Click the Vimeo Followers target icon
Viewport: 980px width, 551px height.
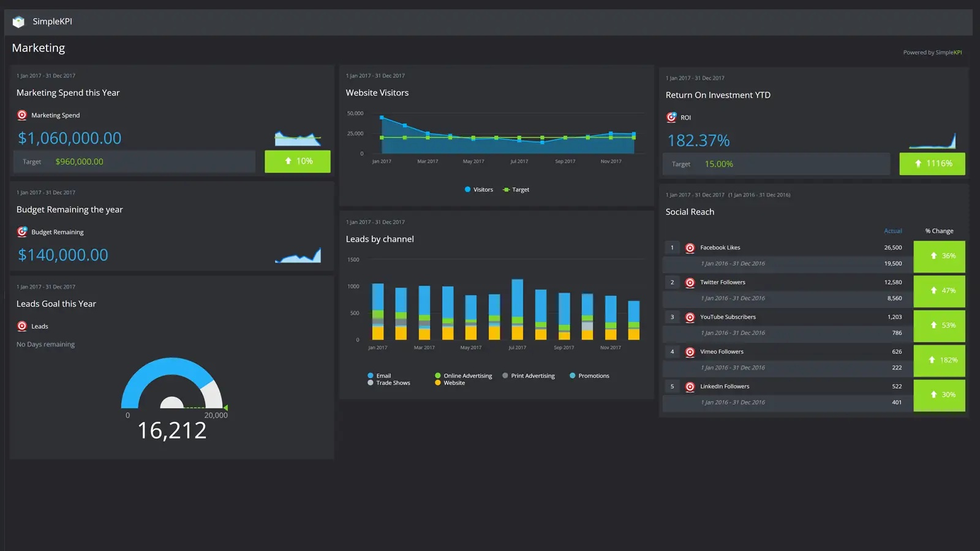pyautogui.click(x=690, y=352)
